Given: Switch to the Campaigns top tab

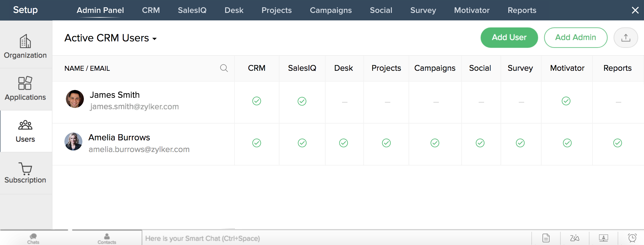Looking at the screenshot, I should 331,10.
